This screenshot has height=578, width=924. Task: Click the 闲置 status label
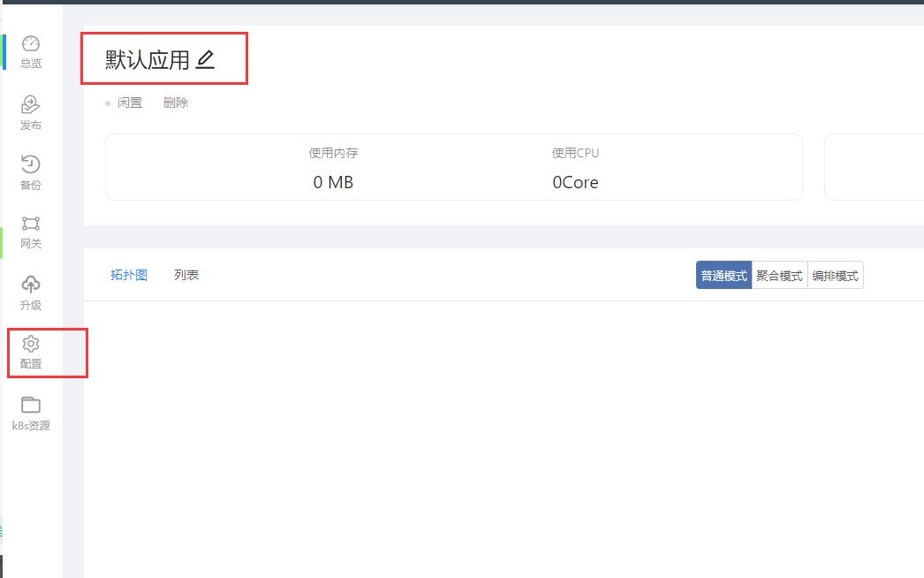point(130,103)
